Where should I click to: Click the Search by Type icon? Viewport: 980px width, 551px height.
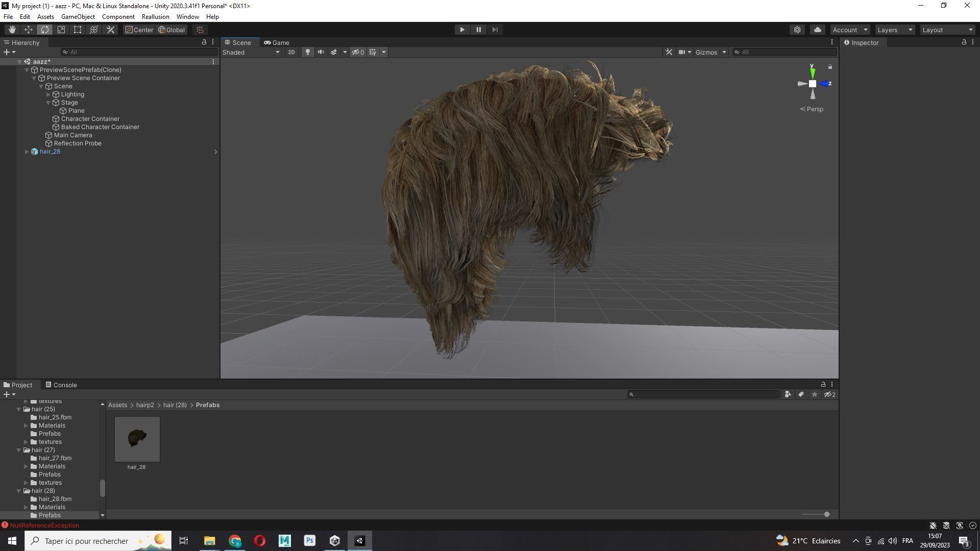coord(788,394)
